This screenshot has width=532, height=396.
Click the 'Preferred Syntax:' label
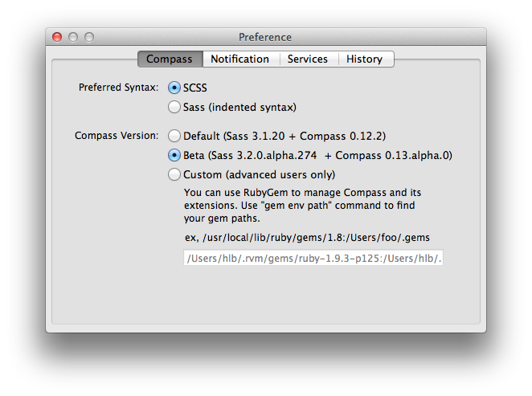coord(118,88)
